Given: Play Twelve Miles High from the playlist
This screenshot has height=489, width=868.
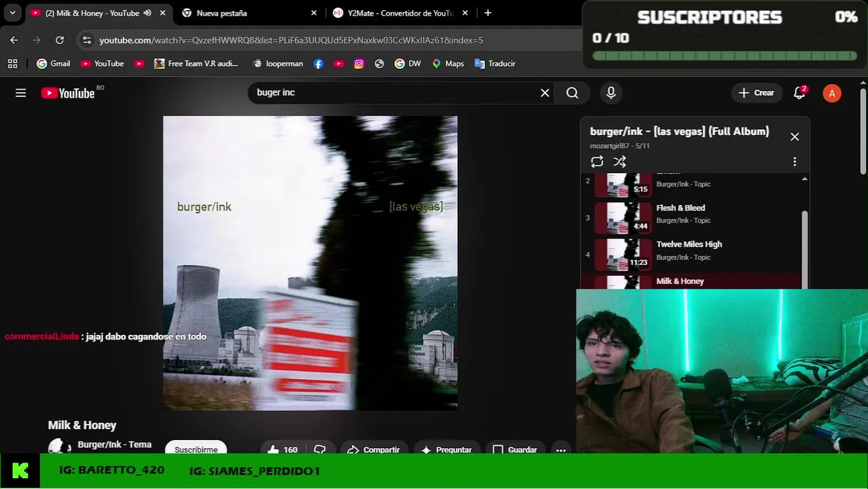Looking at the screenshot, I should [691, 254].
